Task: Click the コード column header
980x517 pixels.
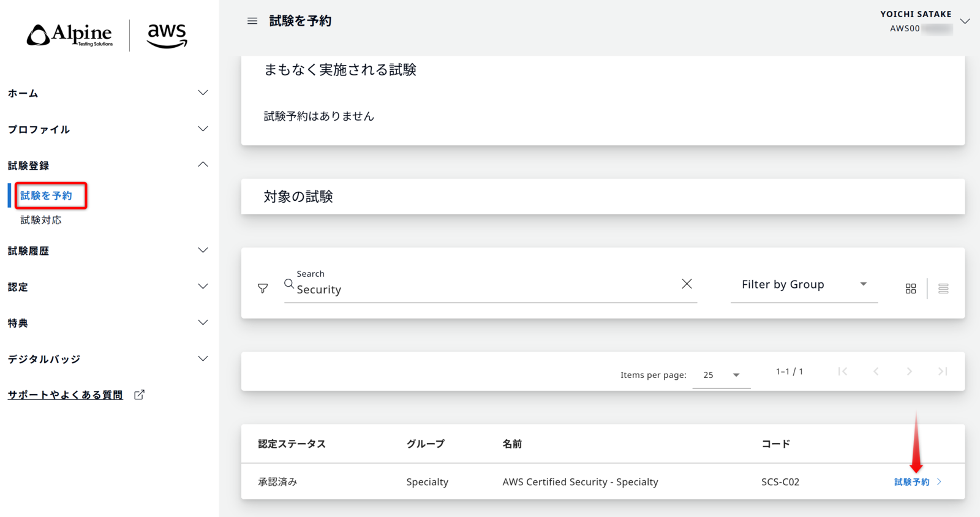Action: click(x=776, y=444)
